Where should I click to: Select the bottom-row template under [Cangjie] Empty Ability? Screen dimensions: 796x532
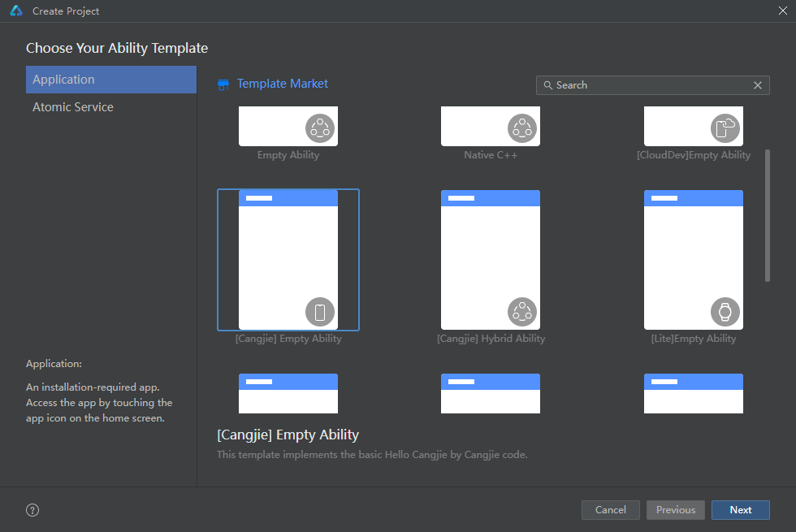click(x=288, y=393)
